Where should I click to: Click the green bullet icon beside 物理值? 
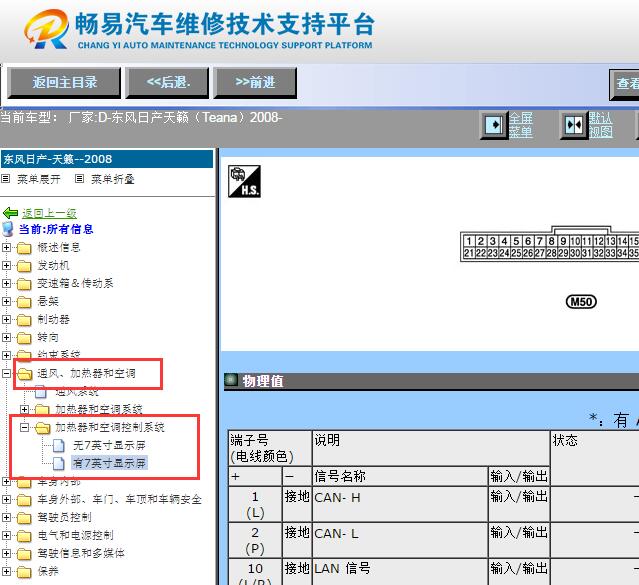(x=231, y=380)
